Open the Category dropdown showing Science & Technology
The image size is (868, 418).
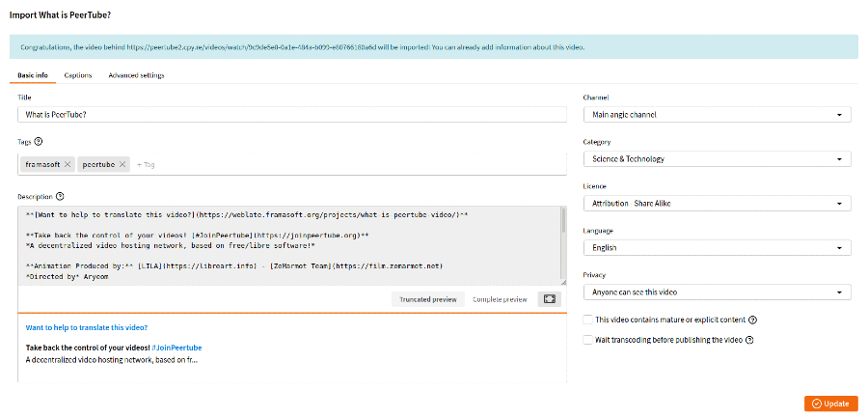pyautogui.click(x=717, y=159)
